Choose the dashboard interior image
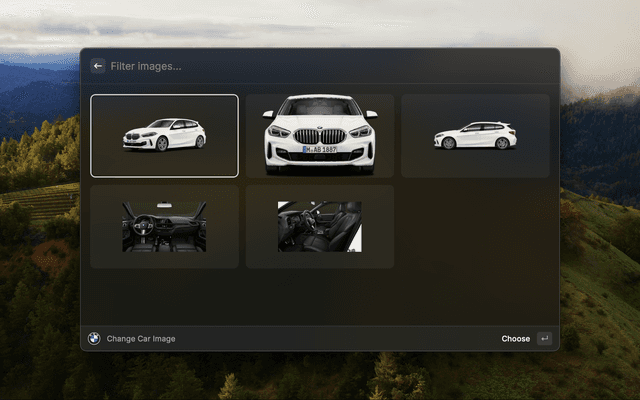 click(164, 226)
